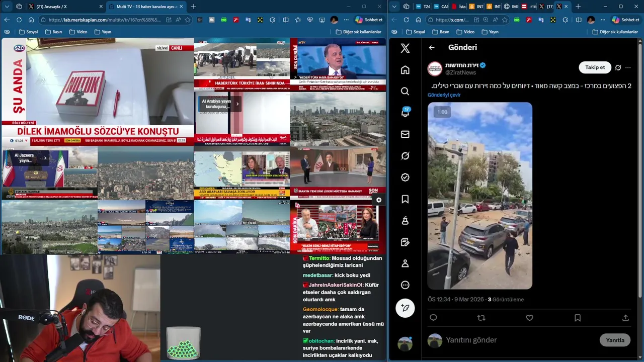Viewport: 644px width, 362px height.
Task: Open X Home in the sidebar
Action: pos(405,70)
